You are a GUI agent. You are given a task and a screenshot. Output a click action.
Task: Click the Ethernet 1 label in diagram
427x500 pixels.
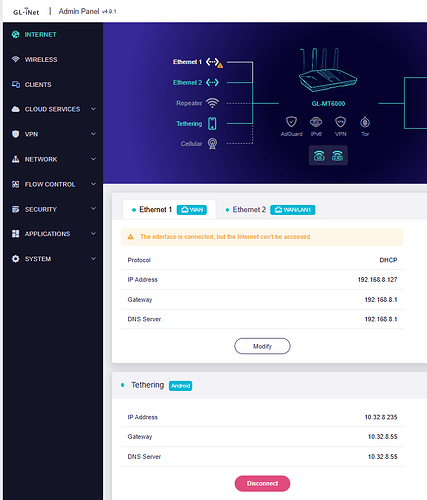tap(187, 62)
